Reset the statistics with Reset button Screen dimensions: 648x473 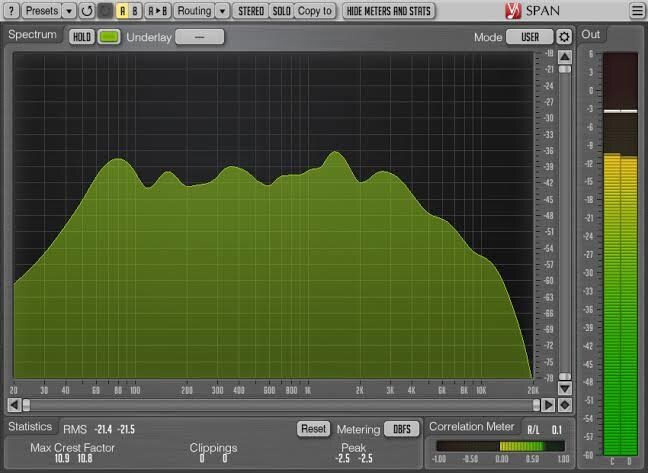coord(313,429)
